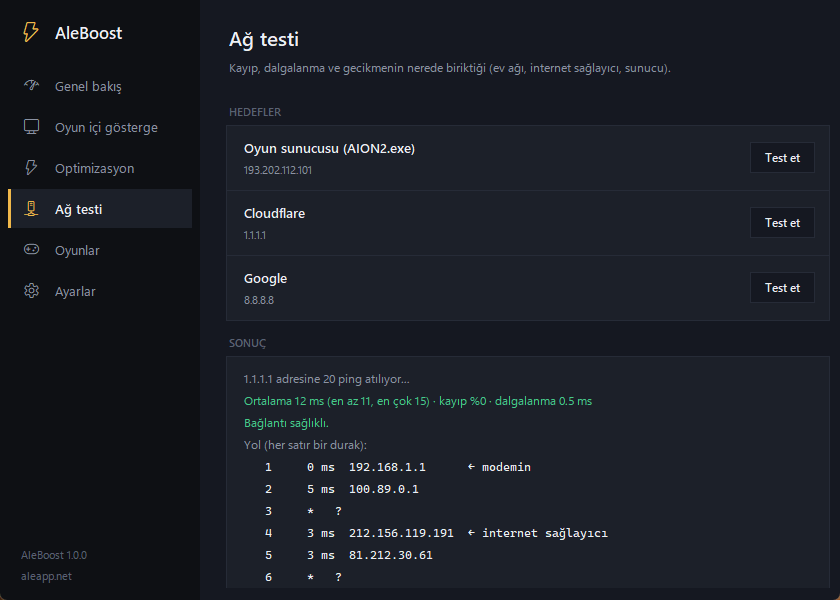
Task: Run Test et for Cloudflare
Action: click(x=782, y=222)
